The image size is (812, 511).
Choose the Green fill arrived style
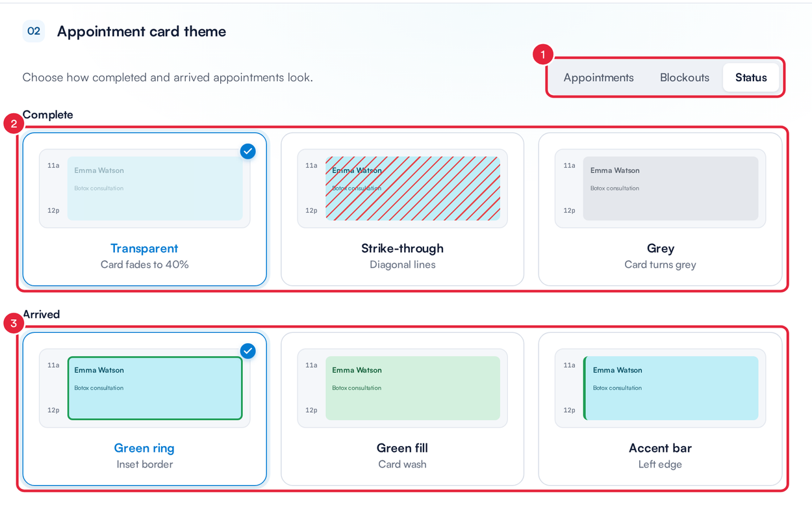point(402,409)
